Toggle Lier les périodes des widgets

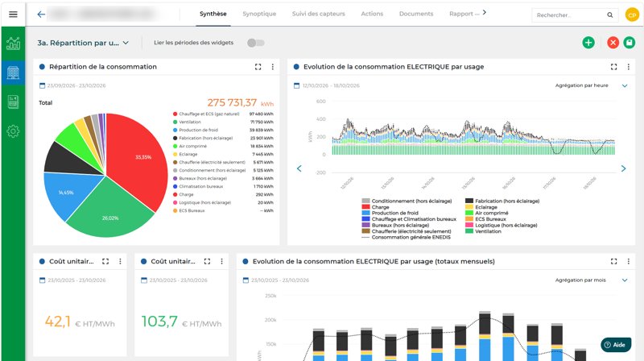255,43
